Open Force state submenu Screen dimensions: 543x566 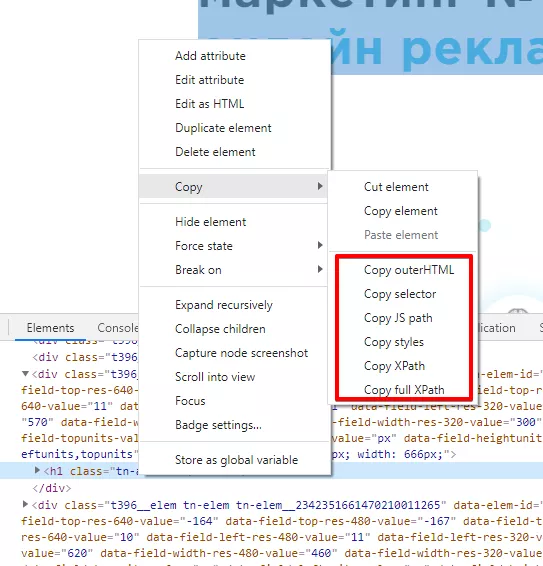pyautogui.click(x=233, y=246)
